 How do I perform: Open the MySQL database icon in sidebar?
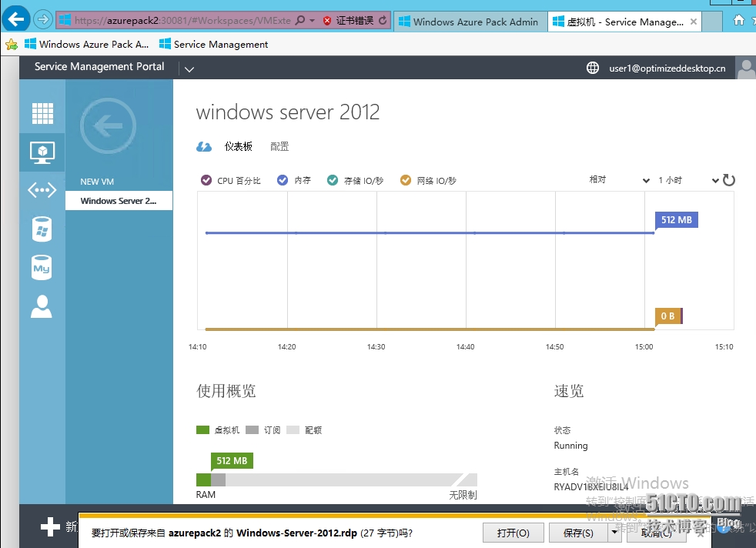[42, 268]
